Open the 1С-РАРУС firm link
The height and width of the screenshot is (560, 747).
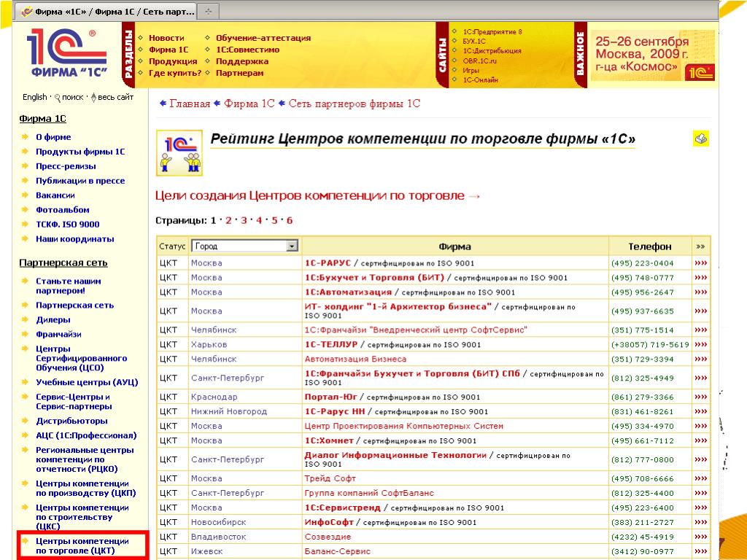coord(328,262)
